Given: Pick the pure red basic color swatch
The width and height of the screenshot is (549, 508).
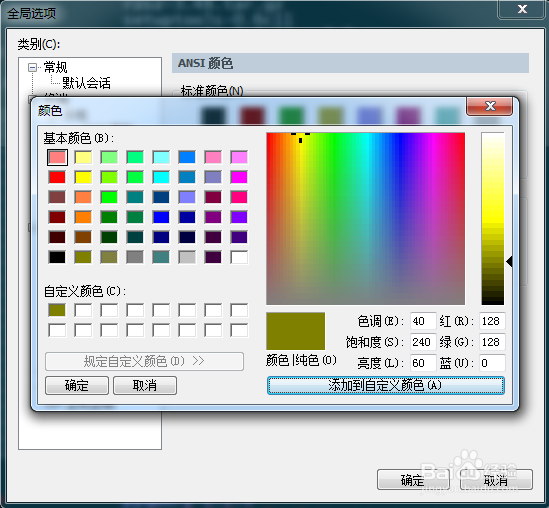Looking at the screenshot, I should click(57, 177).
